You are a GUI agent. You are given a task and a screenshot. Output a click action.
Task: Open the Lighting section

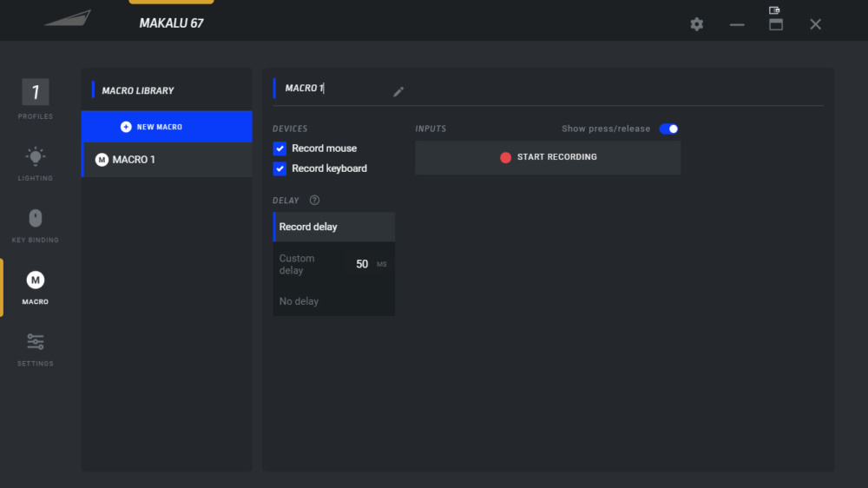[35, 163]
